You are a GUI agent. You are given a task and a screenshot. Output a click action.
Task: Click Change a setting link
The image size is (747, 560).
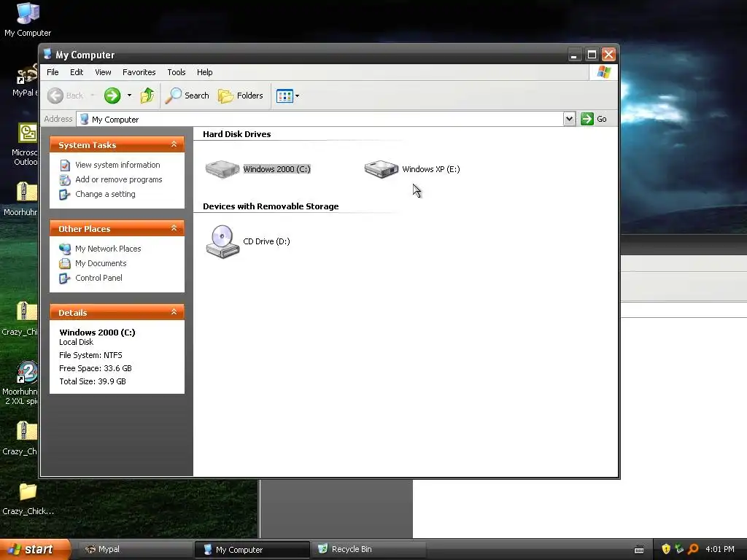click(105, 194)
